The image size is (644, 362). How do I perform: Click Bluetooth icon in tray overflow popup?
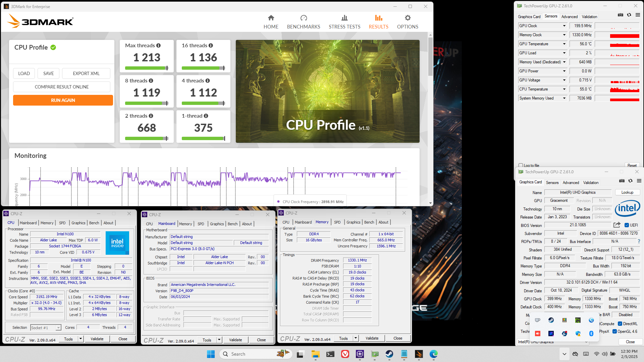591,334
